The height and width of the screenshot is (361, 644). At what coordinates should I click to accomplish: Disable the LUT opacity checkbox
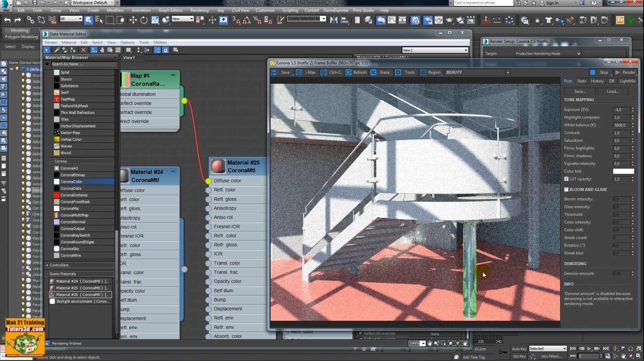pyautogui.click(x=567, y=179)
